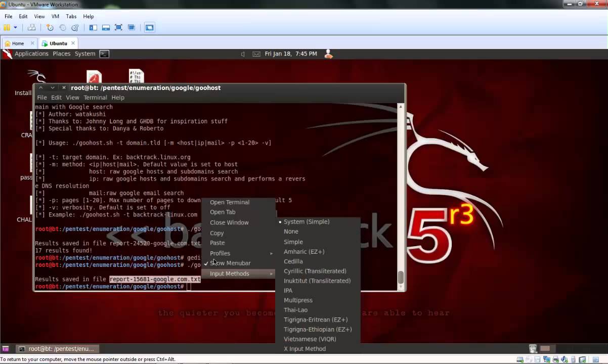Click the sound card status icon
This screenshot has width=608, height=364.
pyautogui.click(x=565, y=359)
